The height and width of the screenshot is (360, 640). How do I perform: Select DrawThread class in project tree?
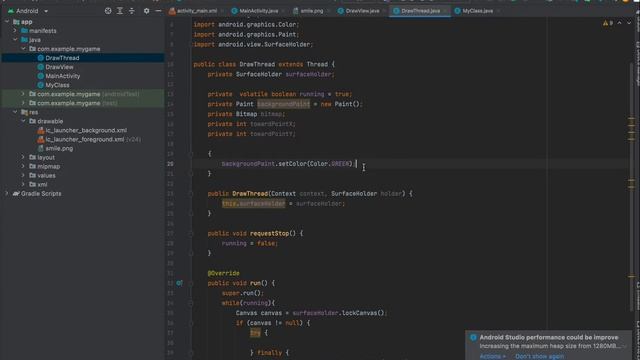(x=62, y=58)
